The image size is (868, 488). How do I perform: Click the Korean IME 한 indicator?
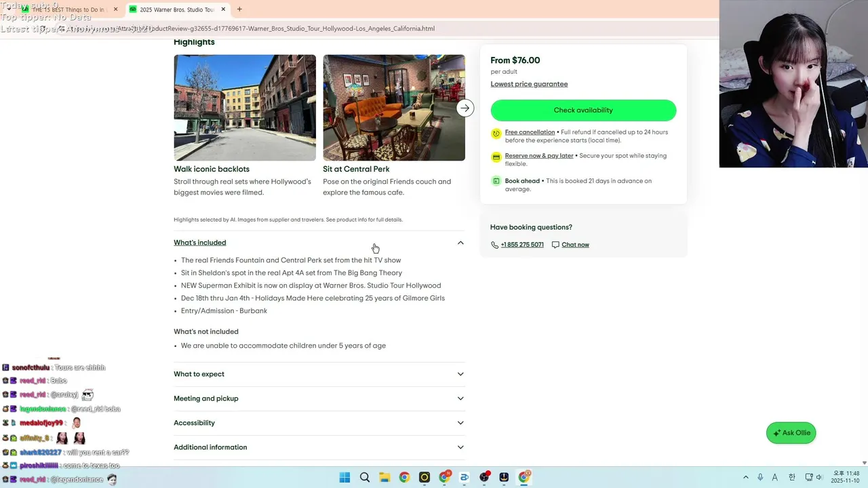791,477
